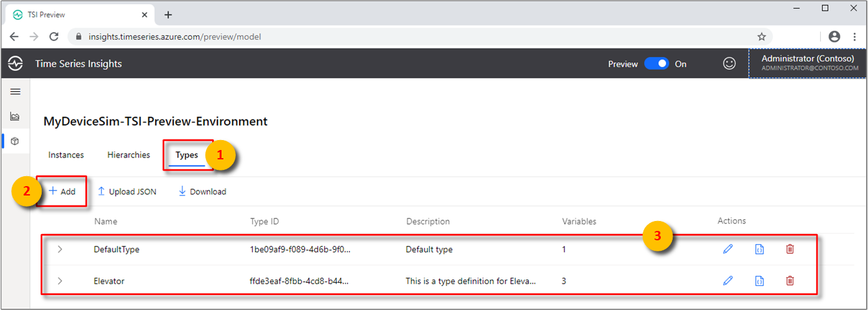This screenshot has height=310, width=868.
Task: Open JSON view icon for Elevator
Action: click(x=759, y=281)
